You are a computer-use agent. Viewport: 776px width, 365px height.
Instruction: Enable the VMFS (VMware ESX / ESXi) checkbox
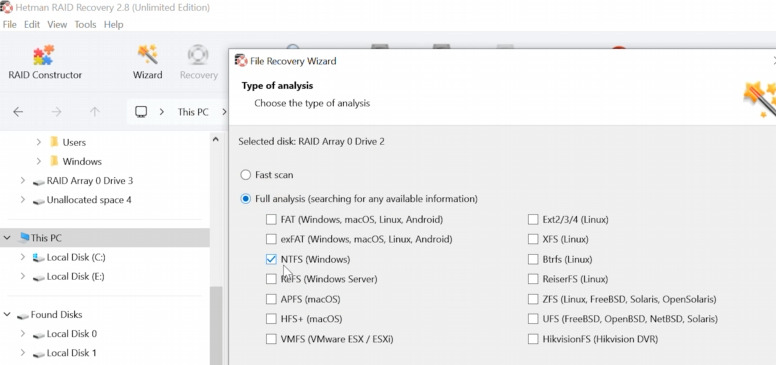pyautogui.click(x=271, y=339)
